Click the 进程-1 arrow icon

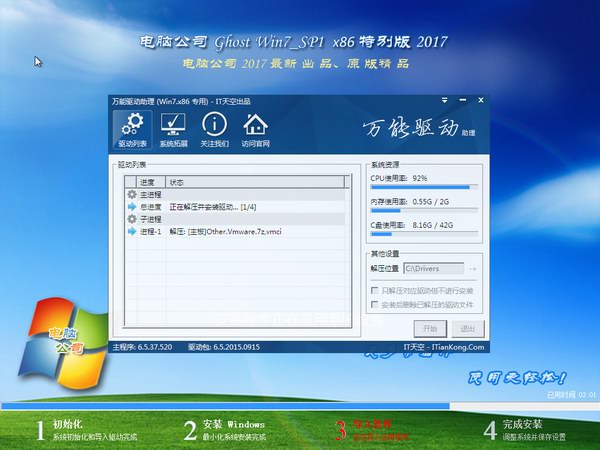[132, 231]
